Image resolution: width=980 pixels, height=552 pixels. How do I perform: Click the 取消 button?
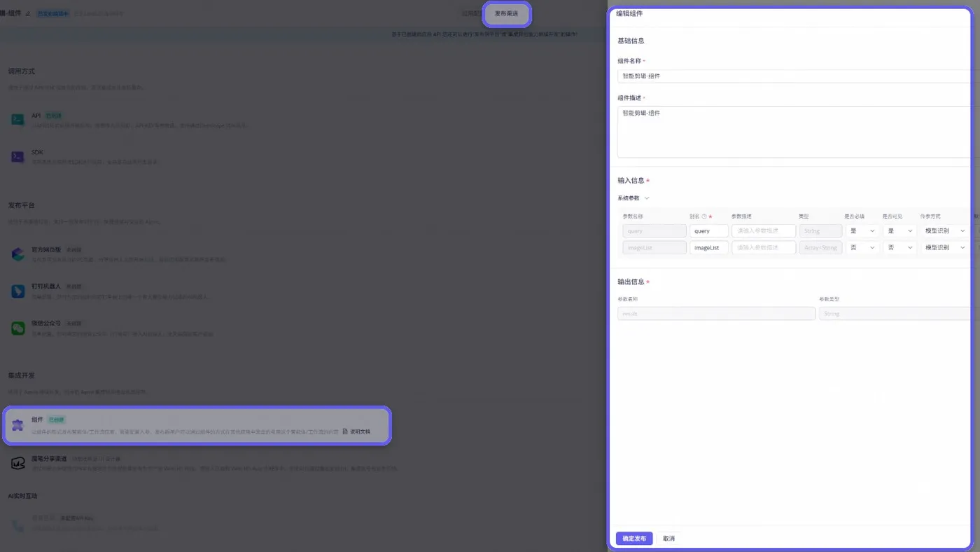point(668,539)
